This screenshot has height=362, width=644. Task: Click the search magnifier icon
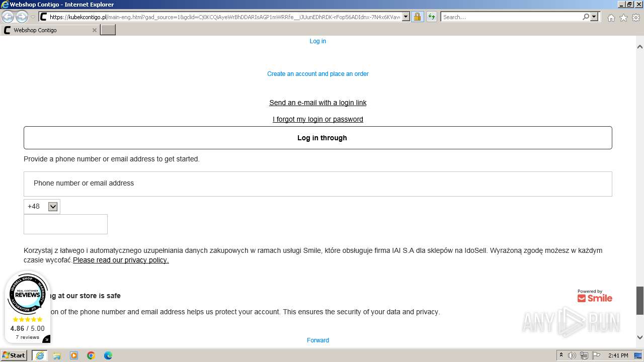[586, 17]
